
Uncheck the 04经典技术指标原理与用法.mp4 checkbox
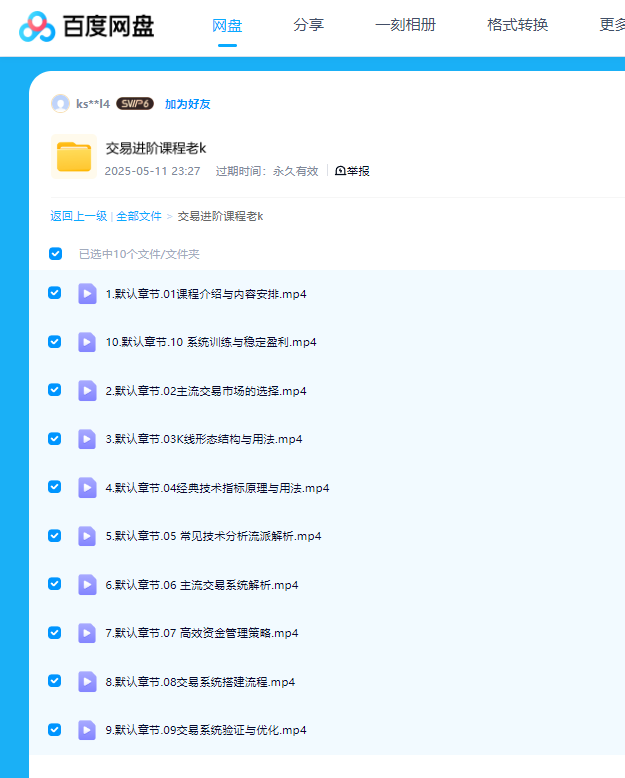click(55, 487)
